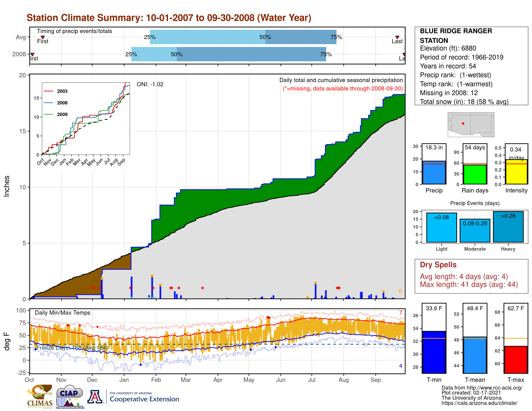Screen dimensions: 532x411
Task: Click 'Avg length: 4 days (avg: 4)'
Action: pos(464,277)
